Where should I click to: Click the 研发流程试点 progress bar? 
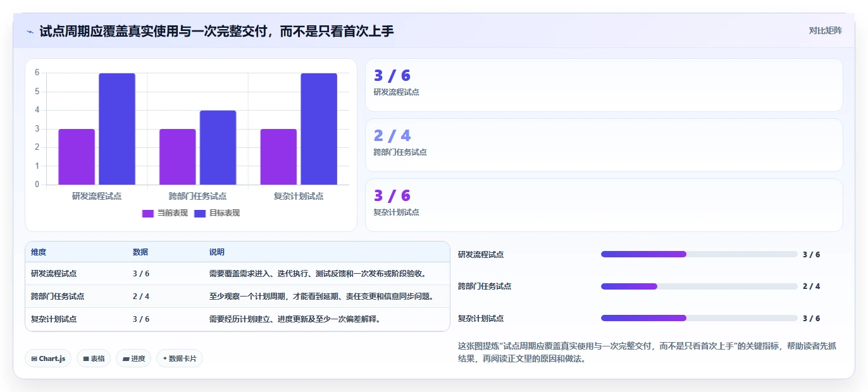[699, 254]
